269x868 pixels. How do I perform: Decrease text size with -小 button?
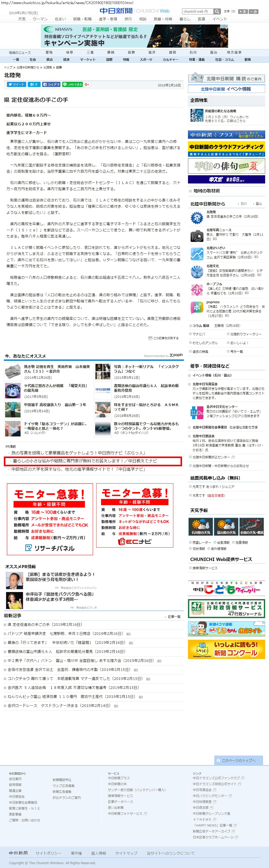(x=253, y=12)
